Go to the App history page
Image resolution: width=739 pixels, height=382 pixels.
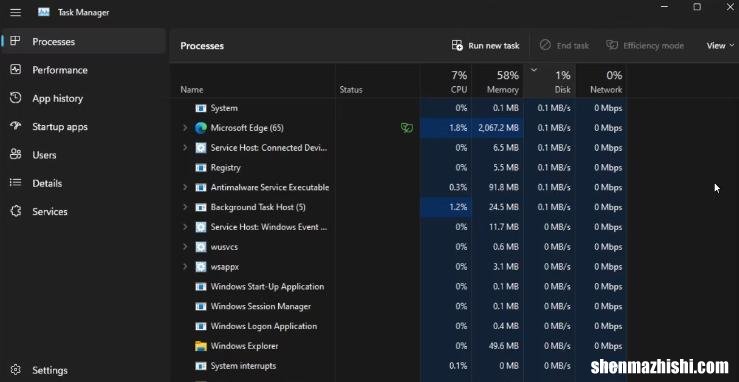pyautogui.click(x=84, y=98)
